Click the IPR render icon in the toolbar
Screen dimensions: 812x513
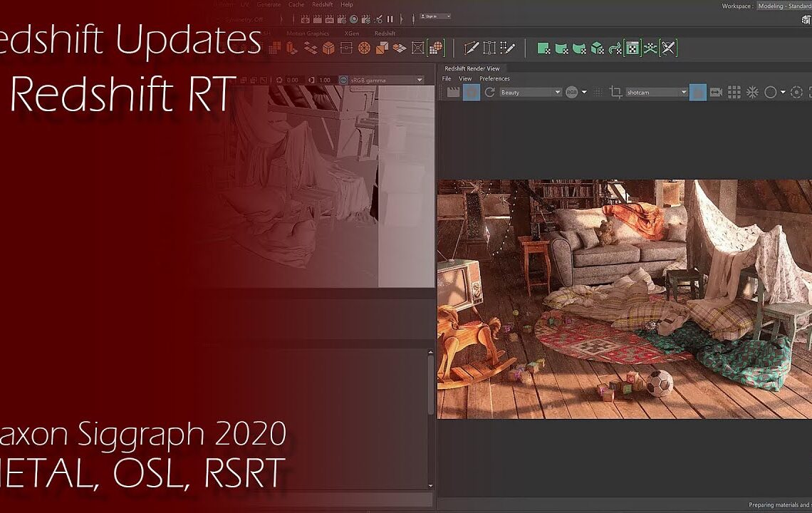[329, 19]
